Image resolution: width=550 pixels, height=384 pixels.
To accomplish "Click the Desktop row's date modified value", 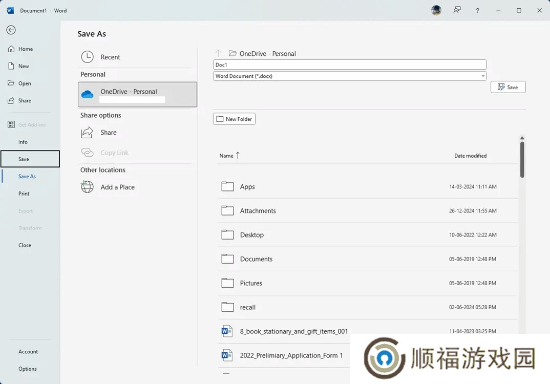I will click(473, 235).
